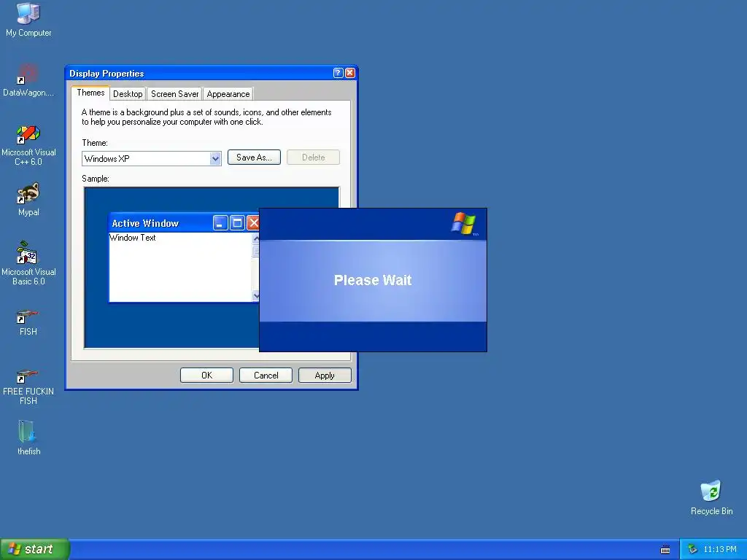This screenshot has height=560, width=747.
Task: Click the Please Wait message
Action: (373, 280)
